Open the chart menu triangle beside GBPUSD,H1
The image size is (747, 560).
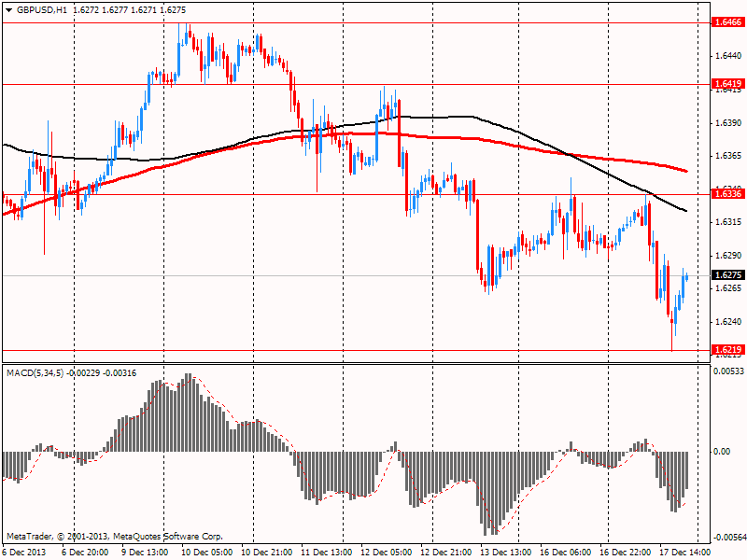tap(9, 10)
